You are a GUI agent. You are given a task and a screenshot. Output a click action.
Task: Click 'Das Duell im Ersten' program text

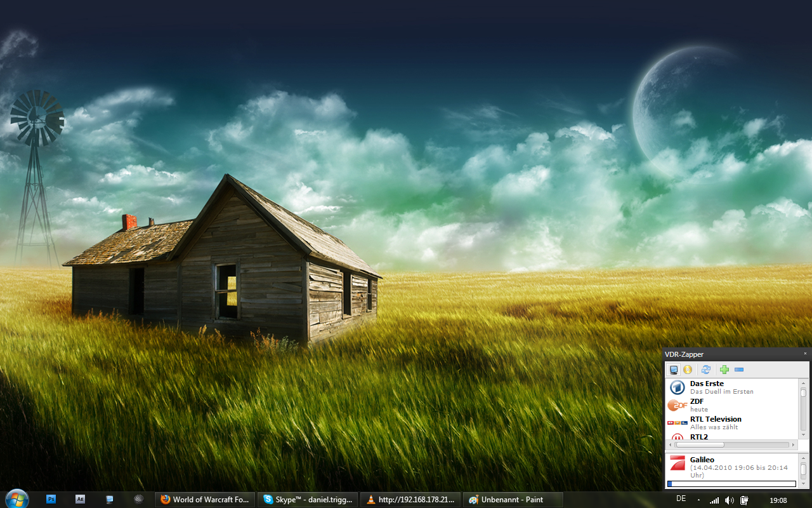point(722,392)
